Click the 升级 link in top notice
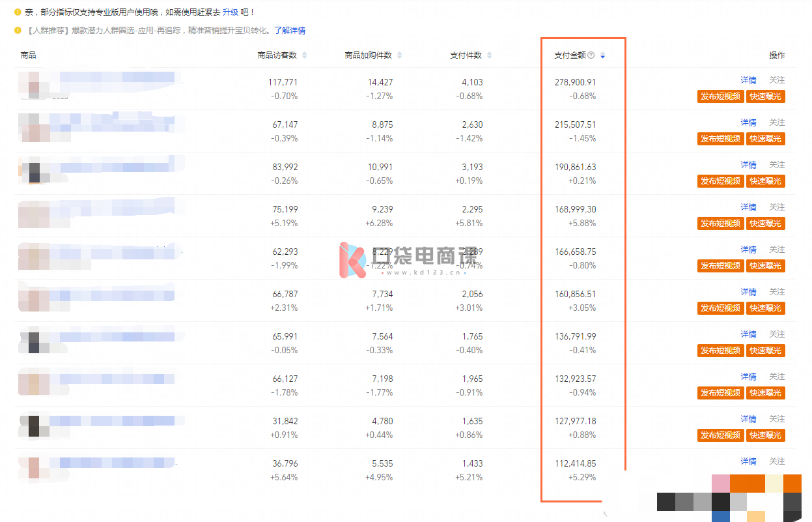Viewport: 812px width, 522px height. point(230,12)
